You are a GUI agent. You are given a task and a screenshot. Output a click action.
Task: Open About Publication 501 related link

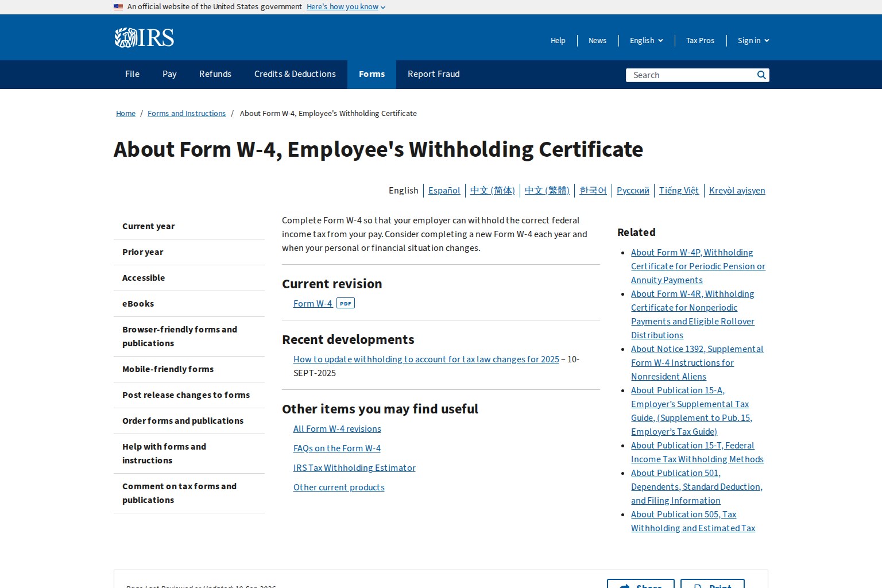697,487
